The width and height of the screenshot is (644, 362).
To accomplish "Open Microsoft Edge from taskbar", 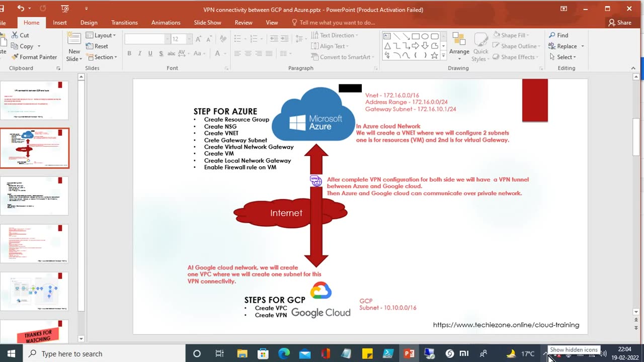I will (x=284, y=353).
